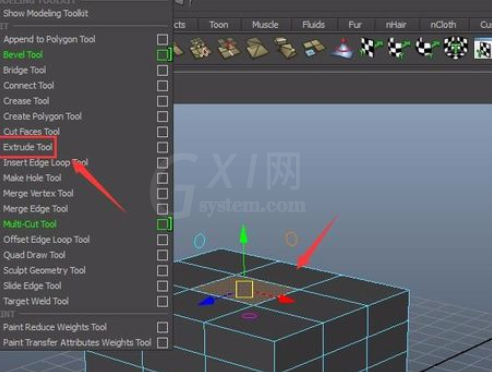Open the green Bevel Tool option box
The height and width of the screenshot is (372, 492).
pyautogui.click(x=162, y=55)
